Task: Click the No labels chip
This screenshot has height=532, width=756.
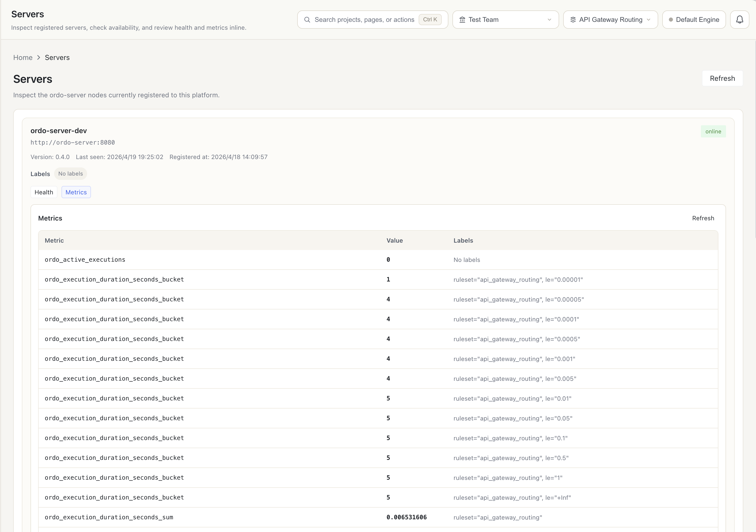Action: (70, 174)
